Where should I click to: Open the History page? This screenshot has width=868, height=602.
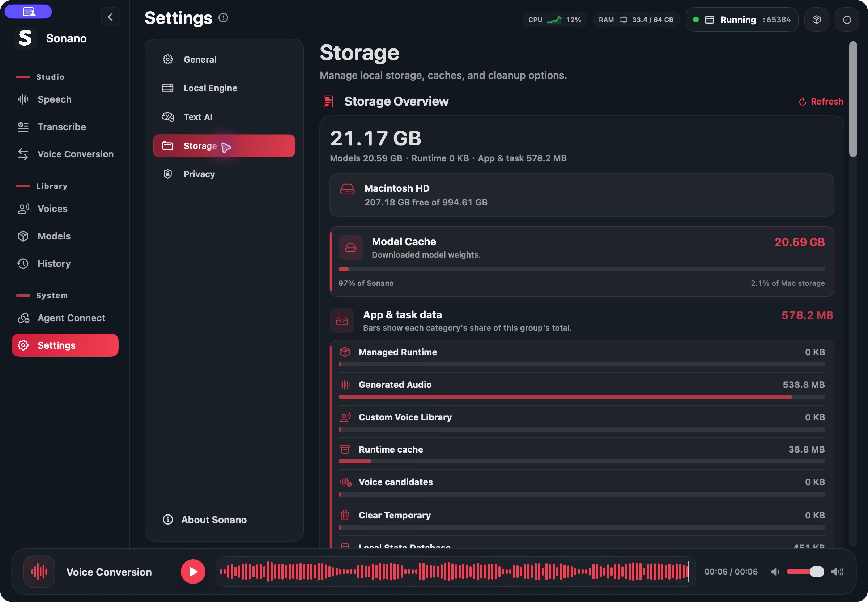[65, 264]
